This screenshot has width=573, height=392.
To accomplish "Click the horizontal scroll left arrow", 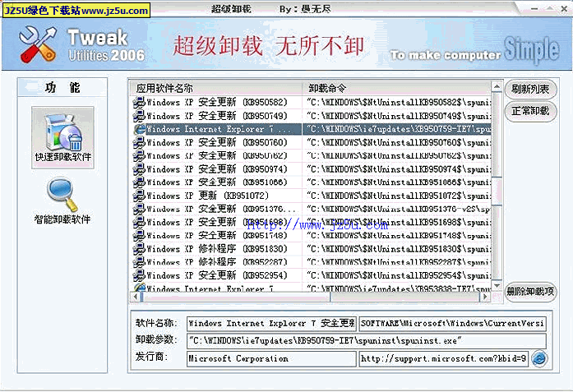I will [x=136, y=297].
